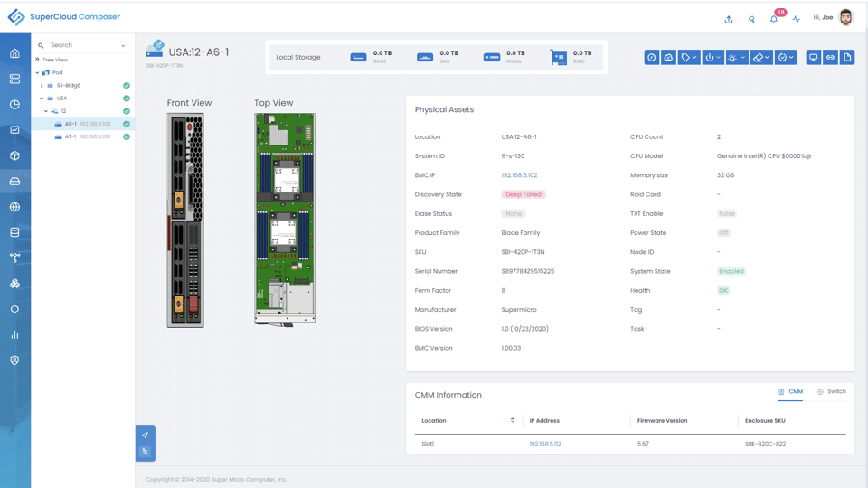The width and height of the screenshot is (868, 488).
Task: Click the RAID storage card indicator
Action: point(571,57)
